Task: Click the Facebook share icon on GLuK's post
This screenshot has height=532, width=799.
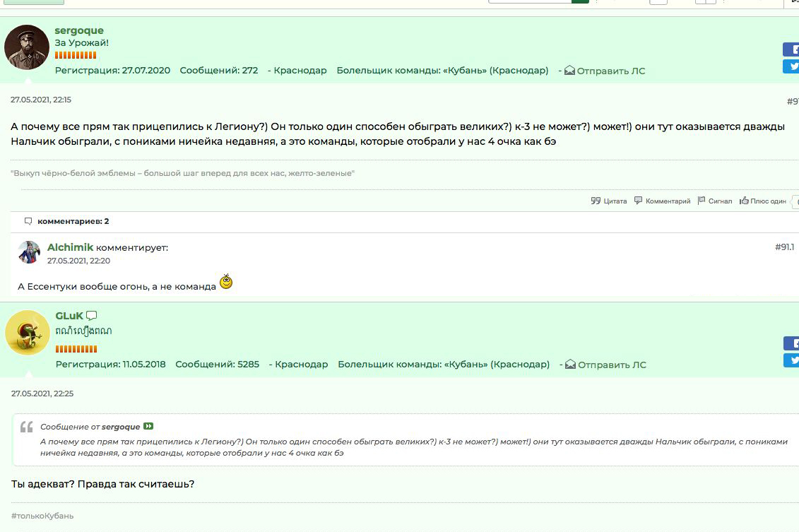Action: 791,343
